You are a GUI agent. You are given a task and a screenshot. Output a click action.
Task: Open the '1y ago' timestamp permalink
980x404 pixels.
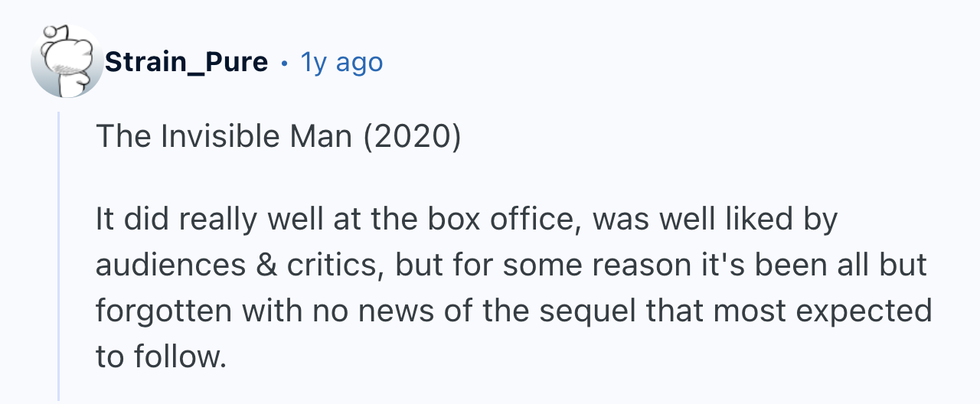341,63
